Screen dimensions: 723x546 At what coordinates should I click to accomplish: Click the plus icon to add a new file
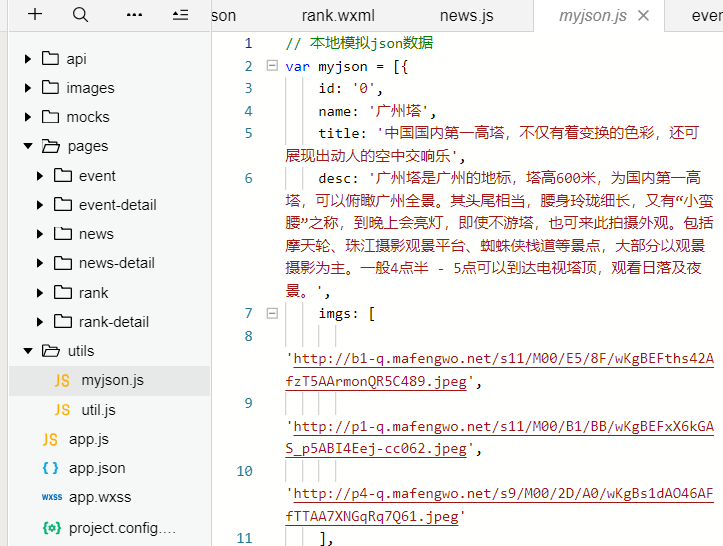[x=35, y=14]
